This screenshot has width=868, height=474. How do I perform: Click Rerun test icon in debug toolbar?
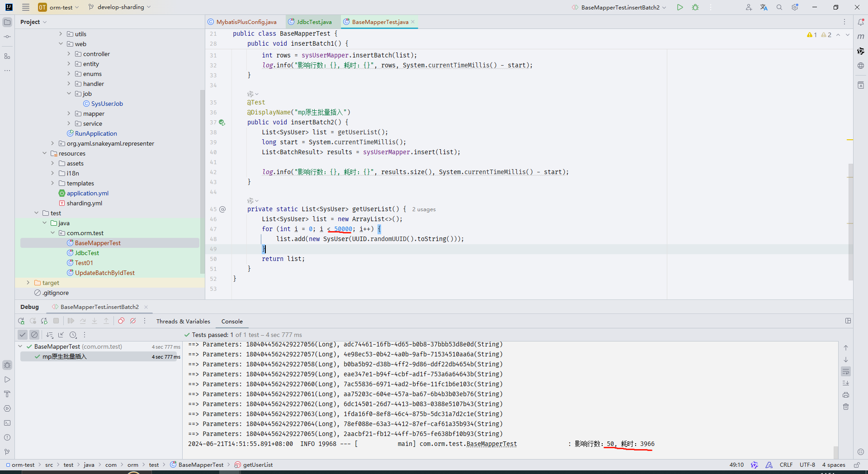(21, 321)
